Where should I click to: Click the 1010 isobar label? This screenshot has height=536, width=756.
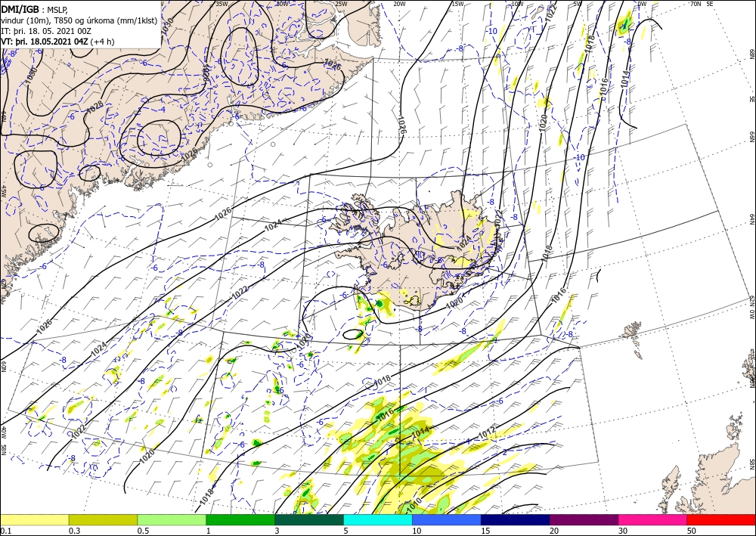414,505
